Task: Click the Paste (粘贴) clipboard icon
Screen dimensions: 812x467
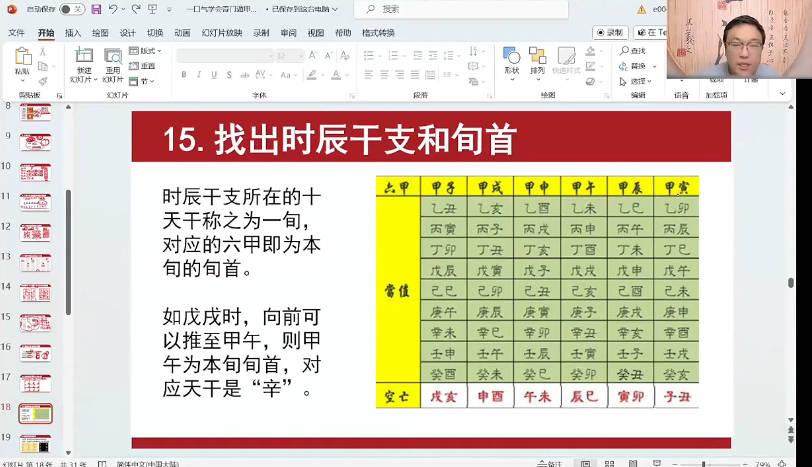Action: click(x=22, y=60)
